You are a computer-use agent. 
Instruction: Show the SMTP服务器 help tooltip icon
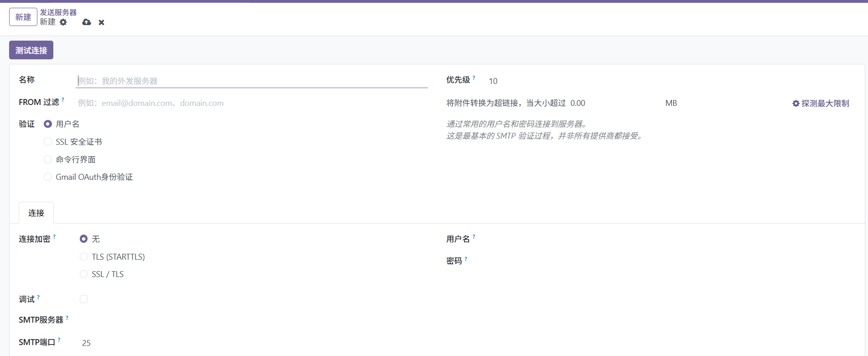pyautogui.click(x=67, y=318)
